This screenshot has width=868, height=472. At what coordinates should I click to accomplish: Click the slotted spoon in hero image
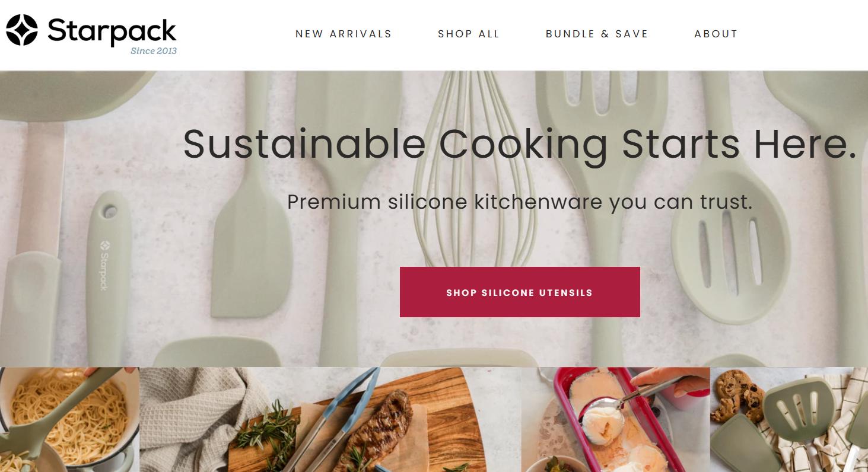(730, 249)
